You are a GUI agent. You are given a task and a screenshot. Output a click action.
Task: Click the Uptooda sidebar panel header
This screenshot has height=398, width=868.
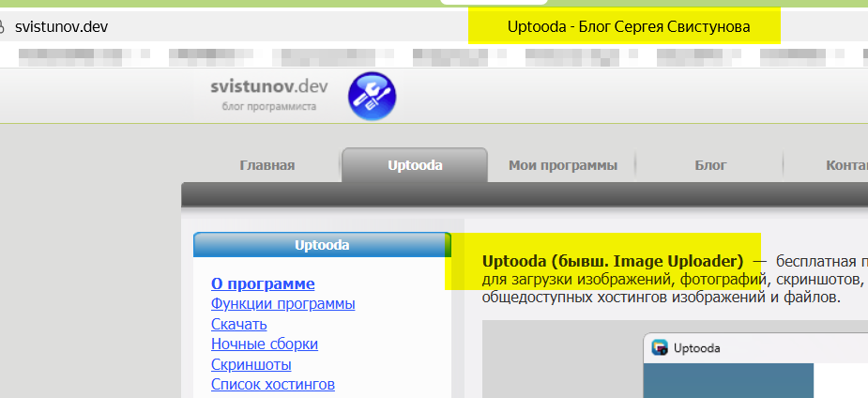point(322,245)
